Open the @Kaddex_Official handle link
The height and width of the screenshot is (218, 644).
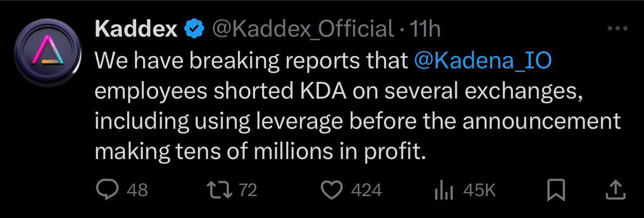[x=303, y=29]
